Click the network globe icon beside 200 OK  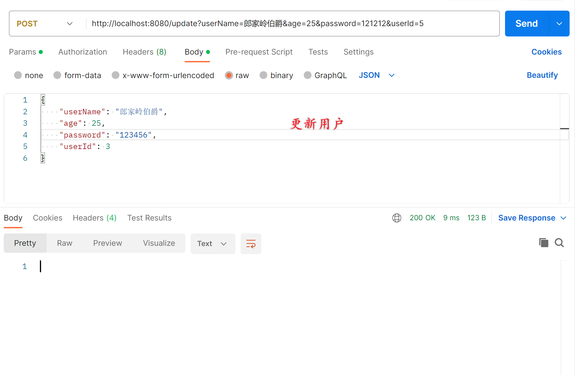[x=396, y=218]
